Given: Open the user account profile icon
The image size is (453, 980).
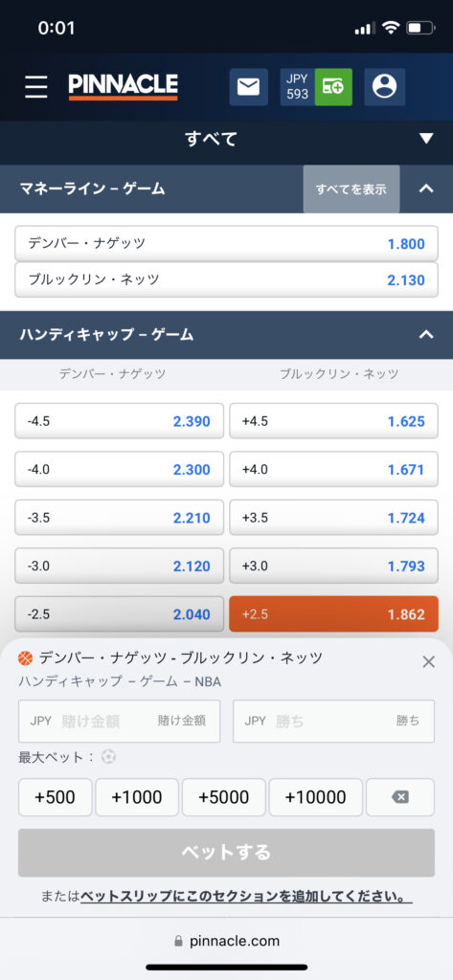Looking at the screenshot, I should tap(384, 87).
